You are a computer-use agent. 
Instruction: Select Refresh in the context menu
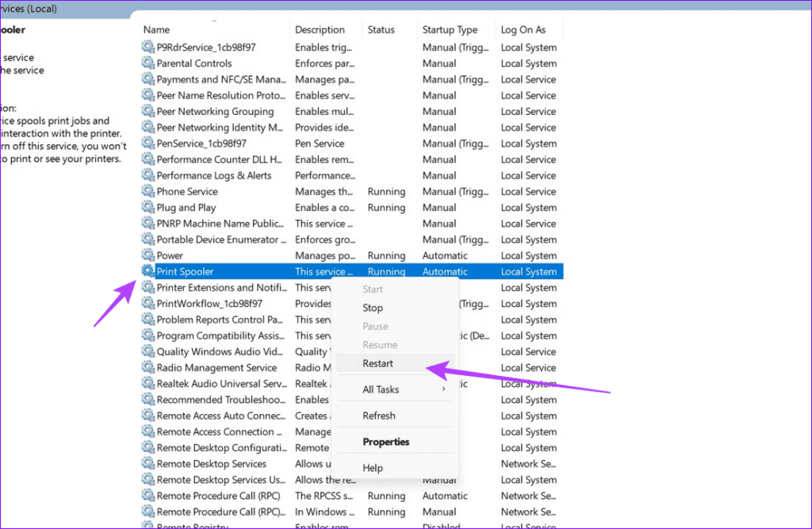coord(378,416)
